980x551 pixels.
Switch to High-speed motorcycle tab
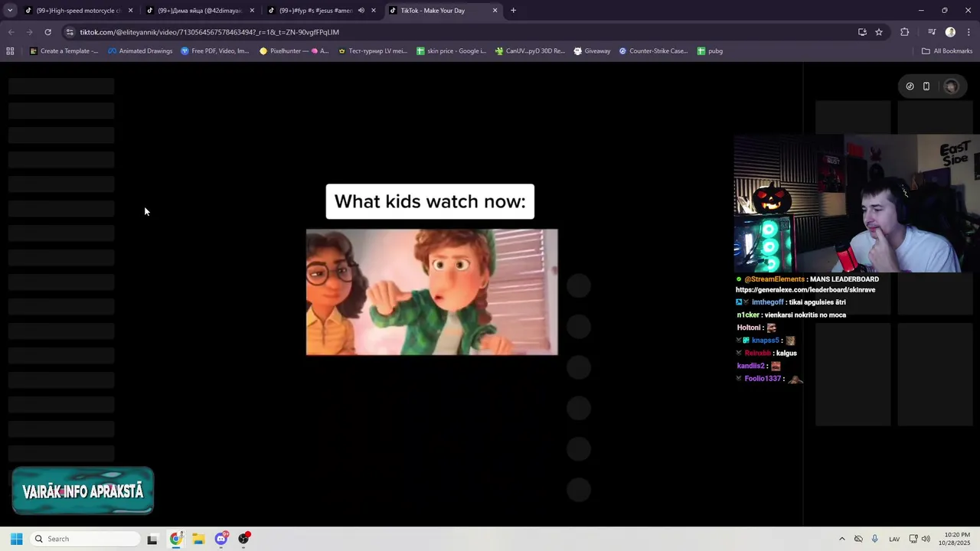click(x=80, y=11)
